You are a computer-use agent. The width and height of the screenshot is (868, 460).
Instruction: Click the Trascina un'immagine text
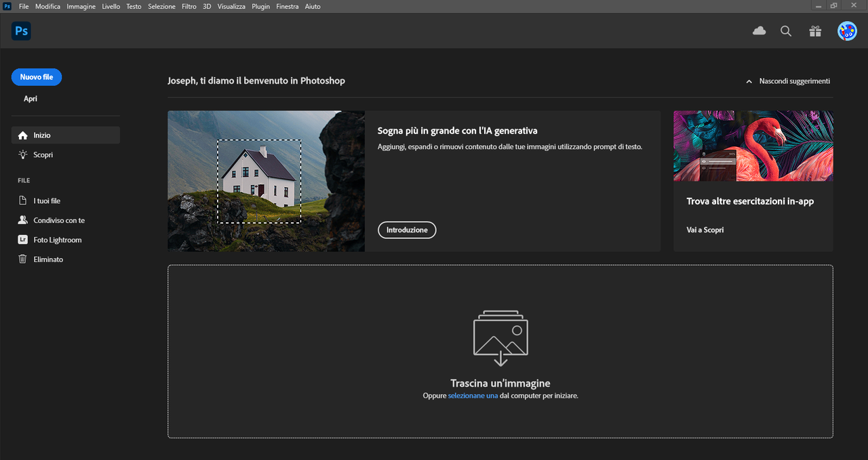(x=500, y=383)
